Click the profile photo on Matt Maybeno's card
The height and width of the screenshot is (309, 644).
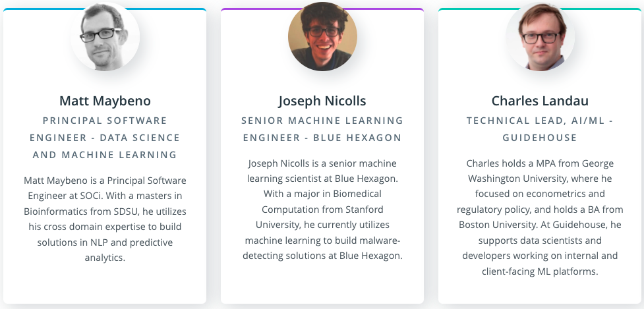coord(105,36)
